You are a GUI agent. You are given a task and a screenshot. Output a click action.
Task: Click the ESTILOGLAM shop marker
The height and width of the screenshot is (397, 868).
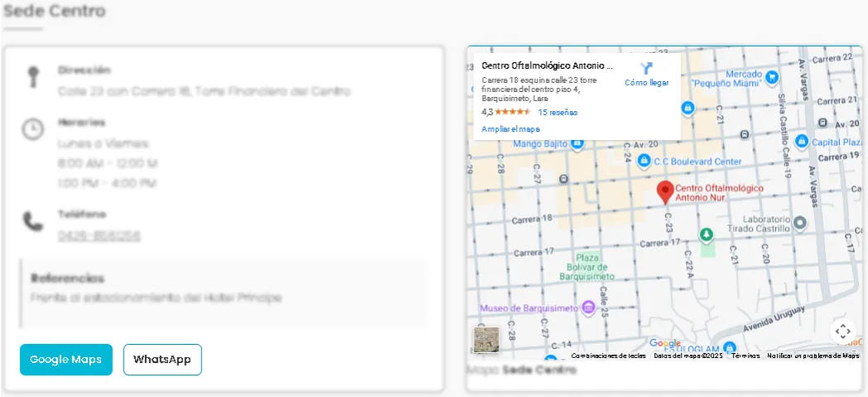pos(730,347)
